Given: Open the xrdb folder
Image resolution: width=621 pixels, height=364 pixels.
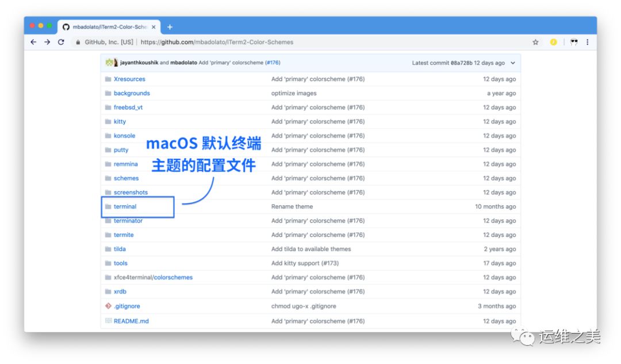Looking at the screenshot, I should coord(120,292).
